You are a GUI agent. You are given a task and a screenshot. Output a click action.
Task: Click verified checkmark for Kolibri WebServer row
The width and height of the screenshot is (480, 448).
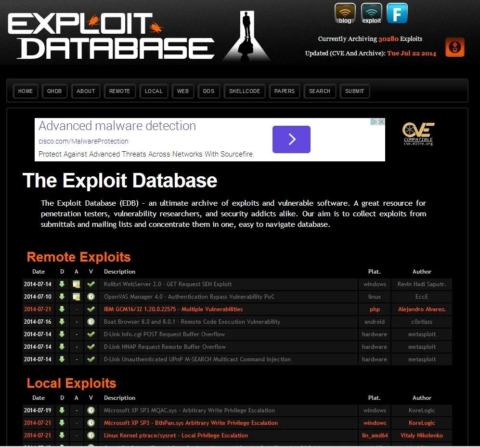pos(91,284)
